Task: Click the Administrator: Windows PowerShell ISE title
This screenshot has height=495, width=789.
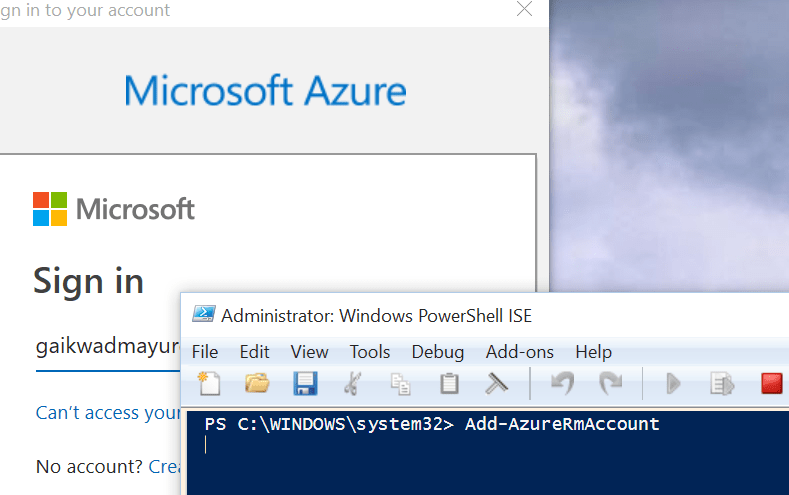Action: (376, 316)
